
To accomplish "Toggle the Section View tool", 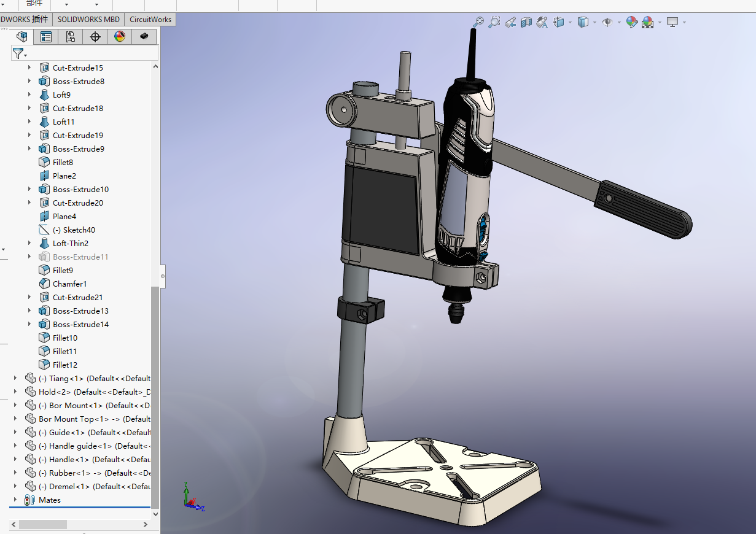I will coord(526,22).
